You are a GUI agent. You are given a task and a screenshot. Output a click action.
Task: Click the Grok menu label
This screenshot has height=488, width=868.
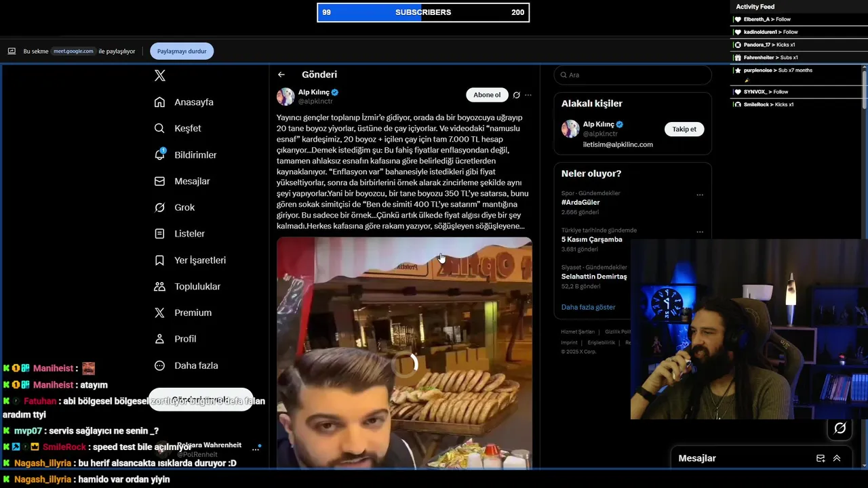pos(184,207)
